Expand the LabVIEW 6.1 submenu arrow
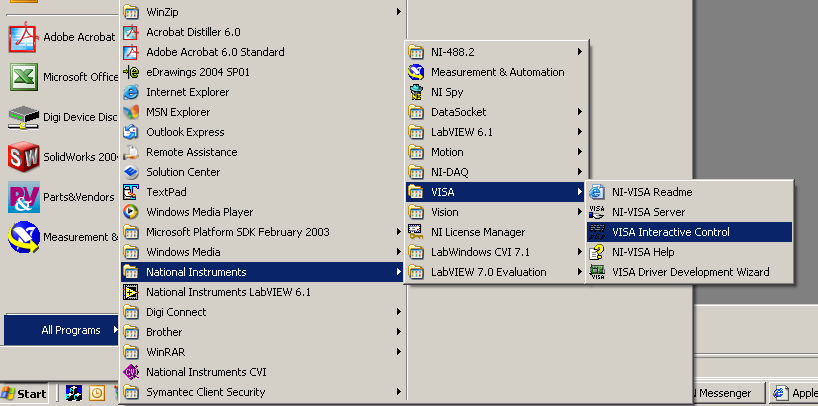This screenshot has height=406, width=818. coord(580,132)
